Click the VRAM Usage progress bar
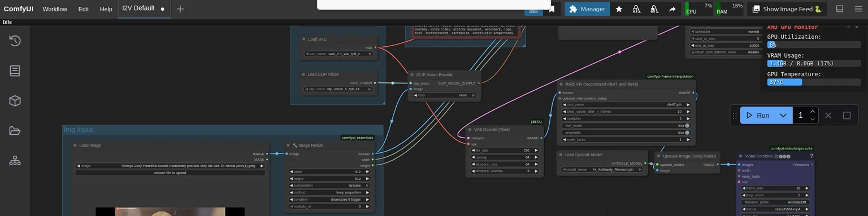 click(814, 63)
